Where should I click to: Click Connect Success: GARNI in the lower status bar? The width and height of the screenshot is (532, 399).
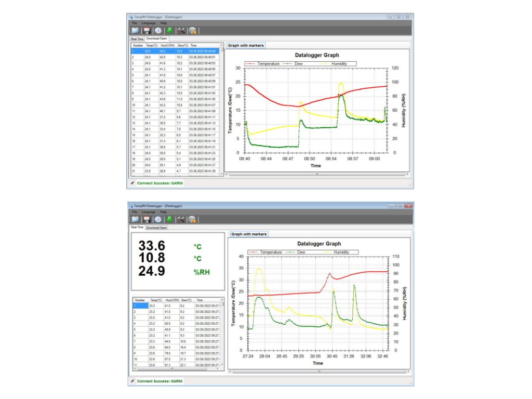160,381
